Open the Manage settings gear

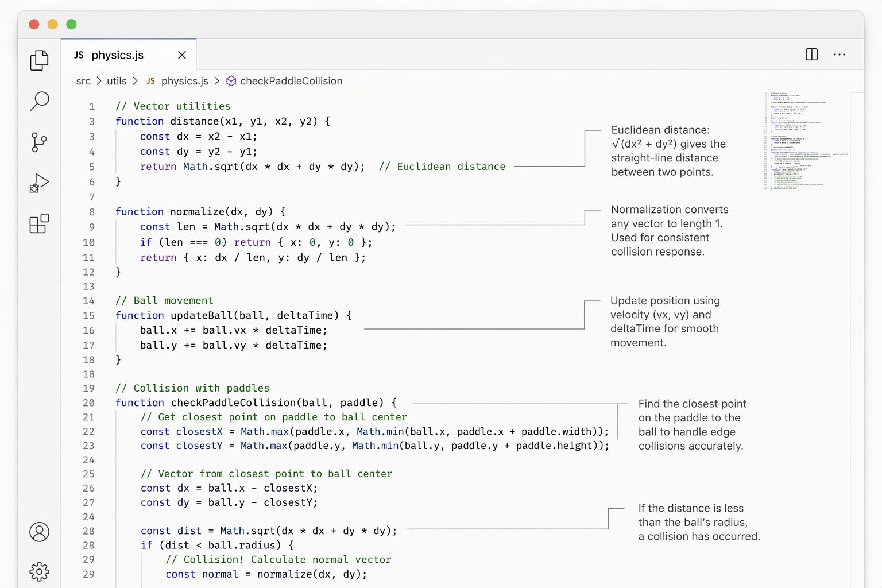[x=38, y=572]
